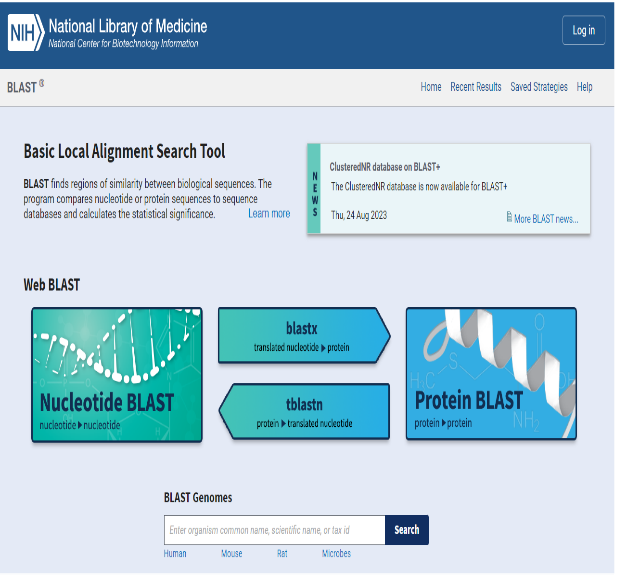
Task: Open More BLAST news link
Action: pyautogui.click(x=546, y=219)
